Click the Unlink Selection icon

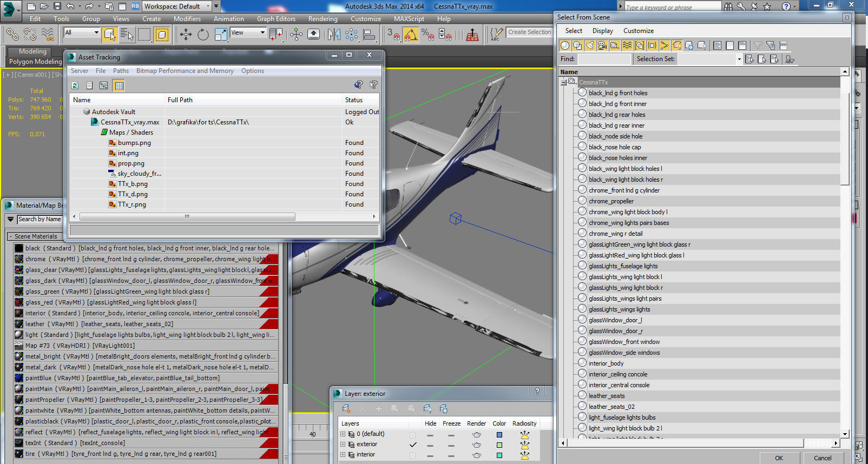[x=30, y=35]
